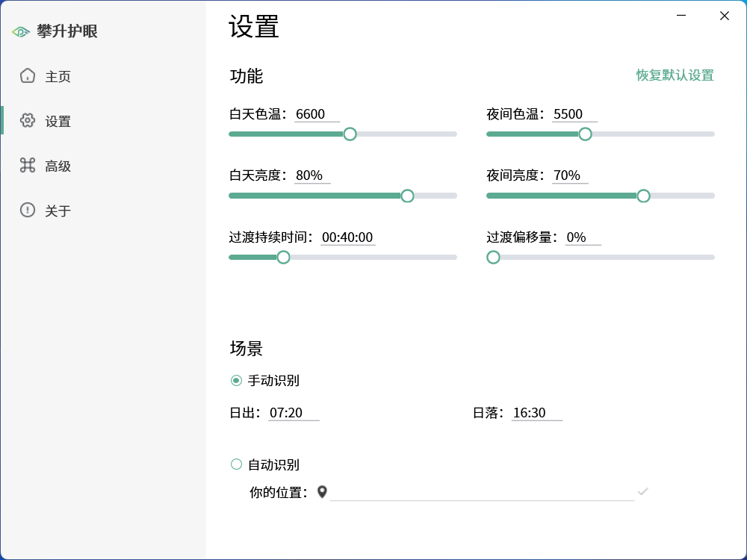Click the home icon in the sidebar
The height and width of the screenshot is (560, 747).
[x=28, y=76]
